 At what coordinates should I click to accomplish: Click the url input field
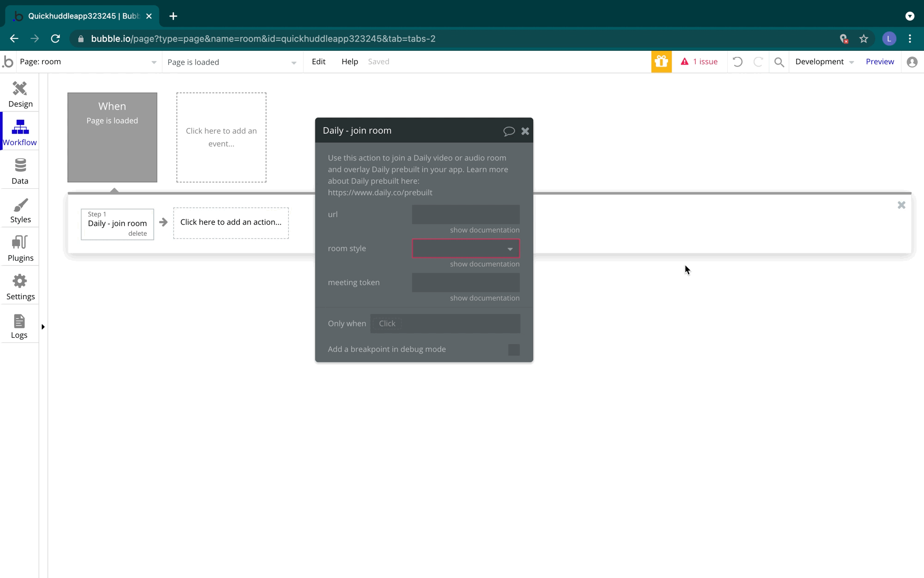466,215
